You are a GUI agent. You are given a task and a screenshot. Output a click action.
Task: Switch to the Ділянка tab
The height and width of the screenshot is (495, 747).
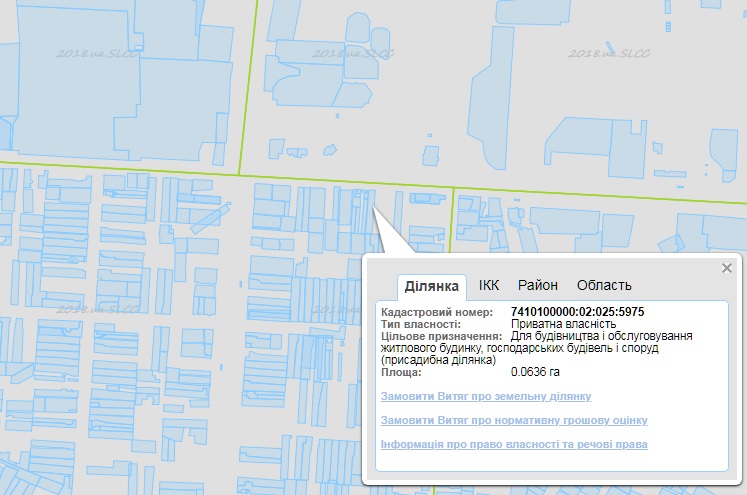click(x=432, y=286)
